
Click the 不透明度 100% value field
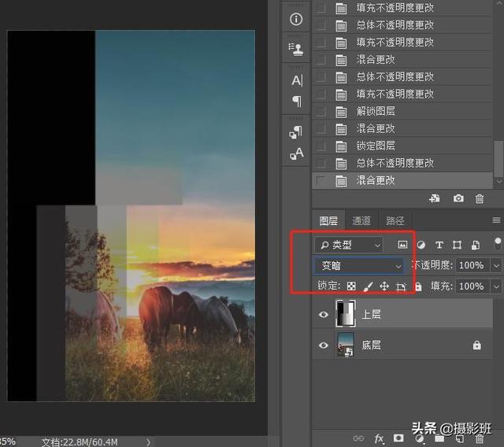point(472,265)
